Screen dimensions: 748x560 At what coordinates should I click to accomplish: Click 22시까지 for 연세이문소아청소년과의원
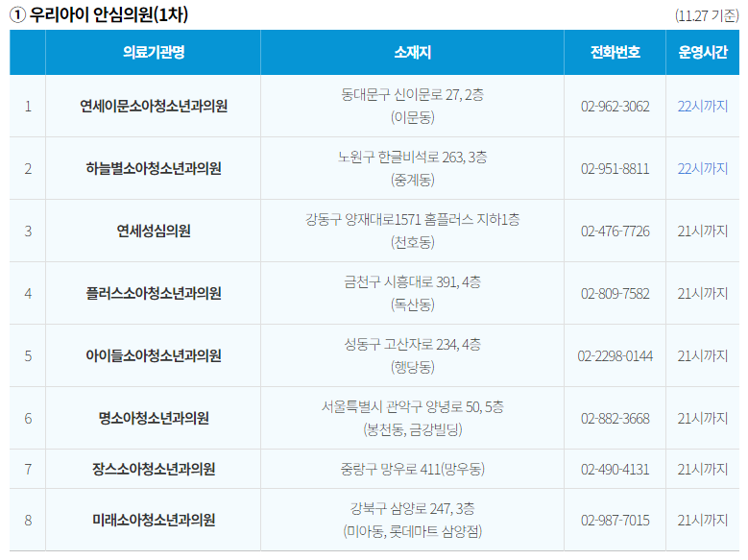(703, 106)
